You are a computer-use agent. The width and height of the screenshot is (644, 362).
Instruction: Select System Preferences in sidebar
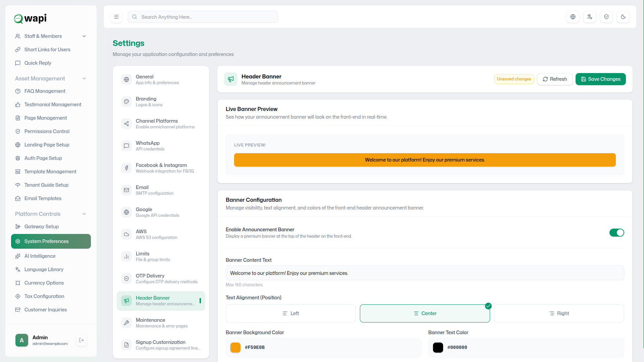click(51, 241)
